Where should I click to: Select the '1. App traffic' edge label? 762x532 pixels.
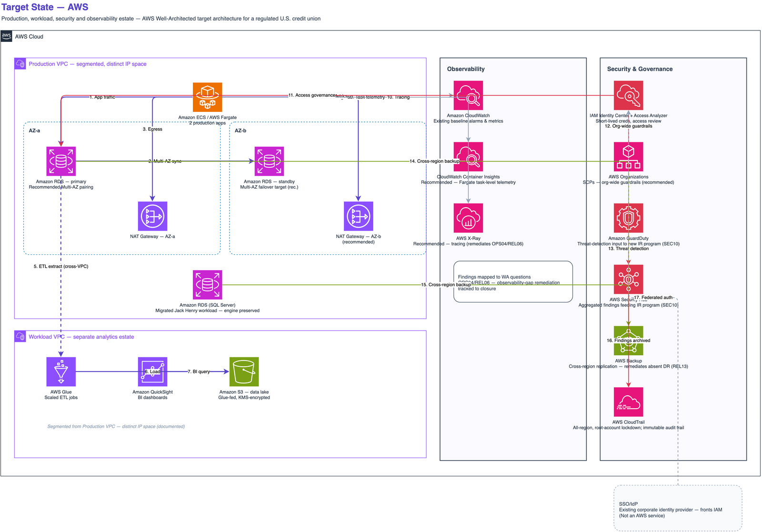tap(102, 97)
